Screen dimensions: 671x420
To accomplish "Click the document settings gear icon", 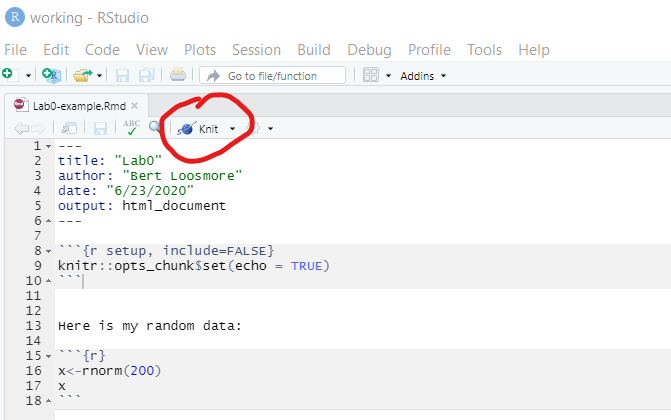I will [253, 128].
